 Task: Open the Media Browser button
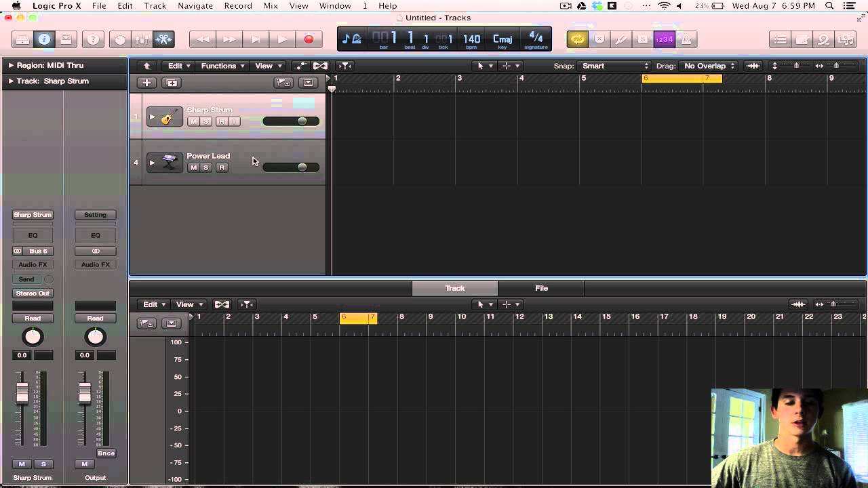pos(846,39)
